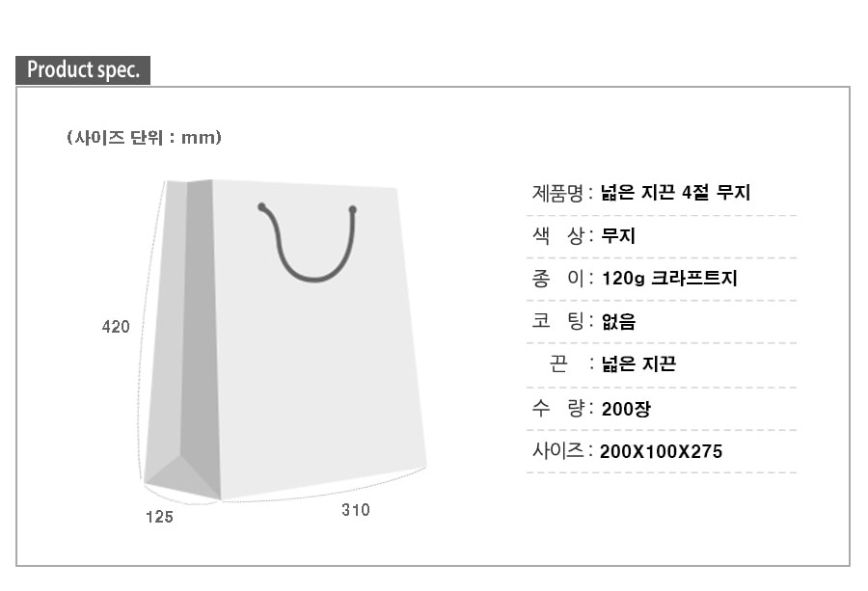This screenshot has height=591, width=868.
Task: Click the paper value 120g 크라프트지
Action: pos(668,279)
